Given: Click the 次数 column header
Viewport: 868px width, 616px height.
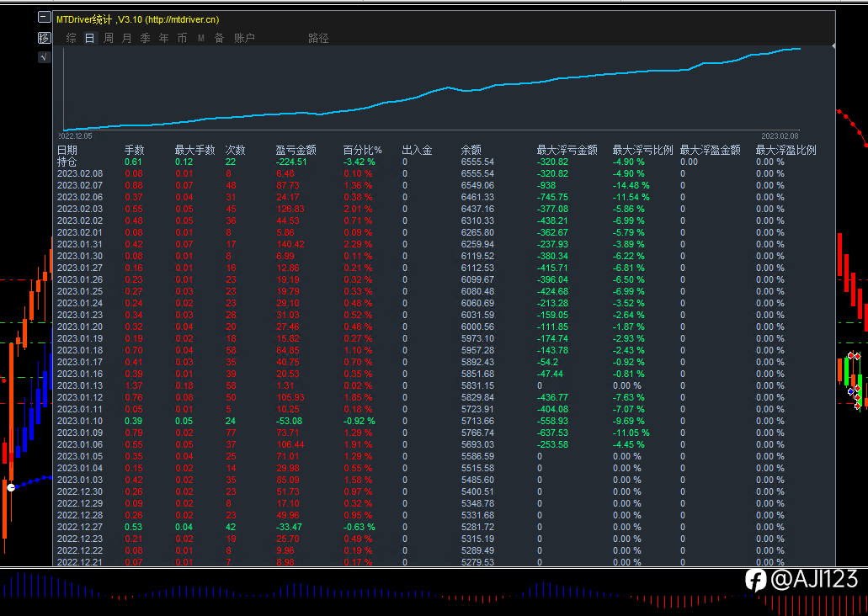Looking at the screenshot, I should [x=235, y=150].
